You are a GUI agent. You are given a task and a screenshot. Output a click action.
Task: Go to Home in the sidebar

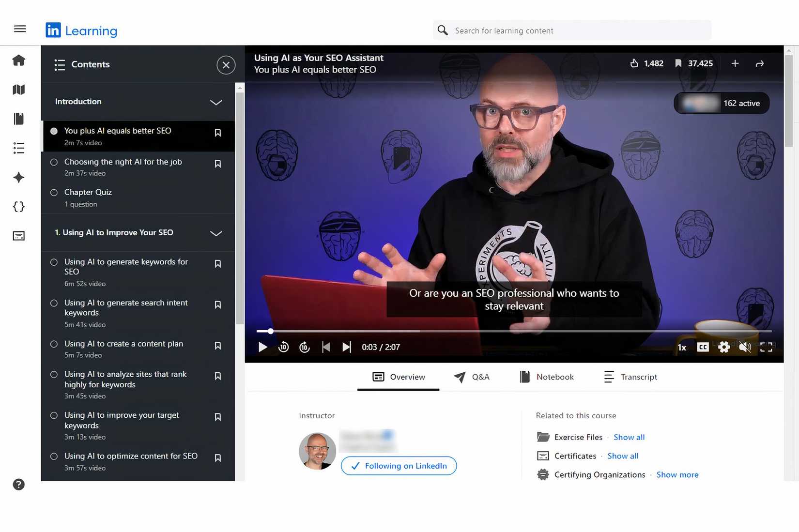(x=19, y=60)
